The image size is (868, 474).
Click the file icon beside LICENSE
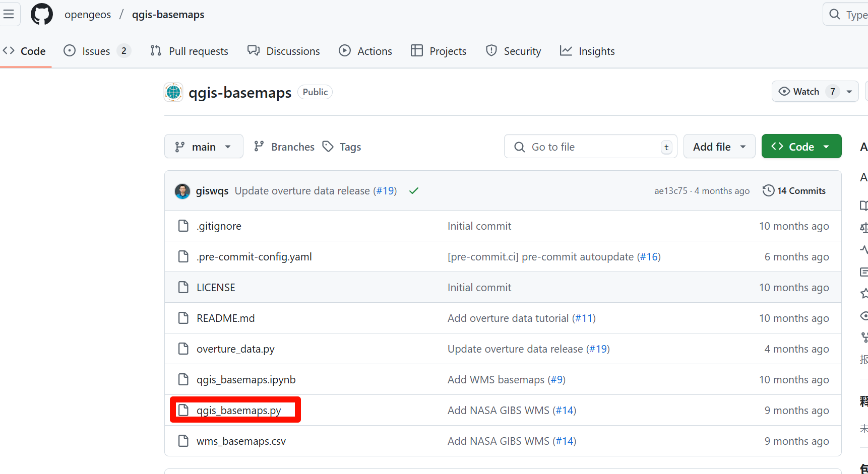point(183,287)
